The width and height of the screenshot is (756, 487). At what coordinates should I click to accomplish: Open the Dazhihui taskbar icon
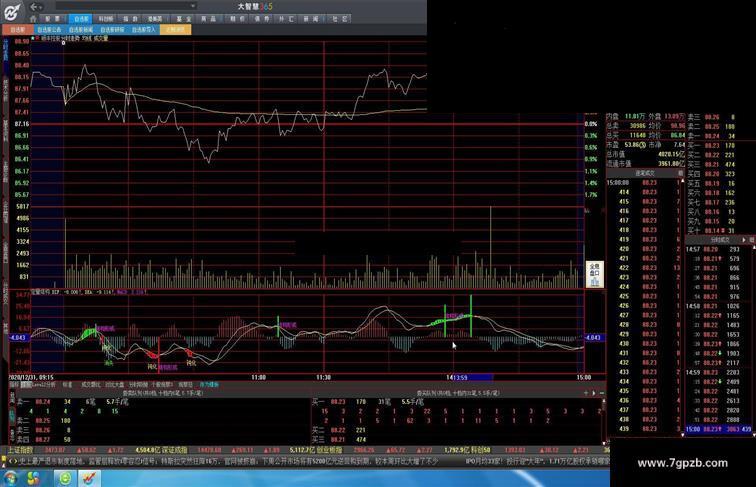89,478
